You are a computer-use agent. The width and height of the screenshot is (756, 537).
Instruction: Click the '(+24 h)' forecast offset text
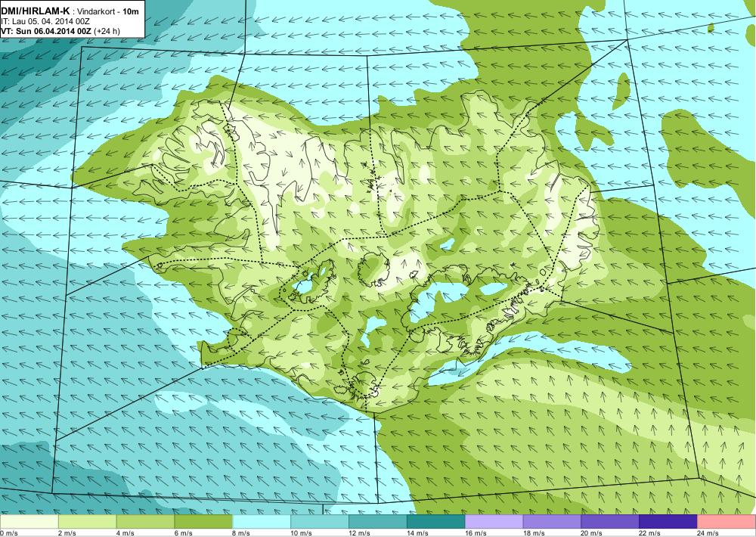tap(107, 31)
